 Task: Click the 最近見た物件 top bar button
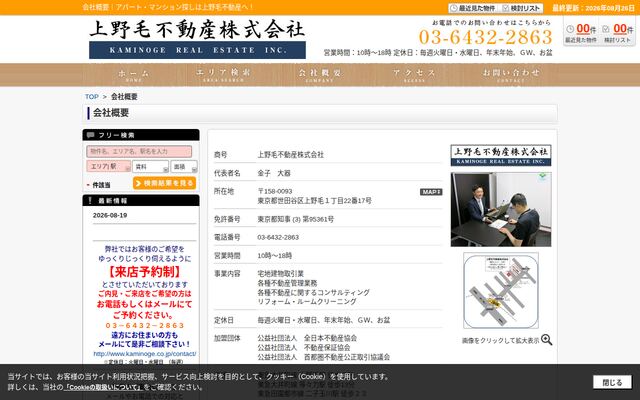[x=473, y=8]
